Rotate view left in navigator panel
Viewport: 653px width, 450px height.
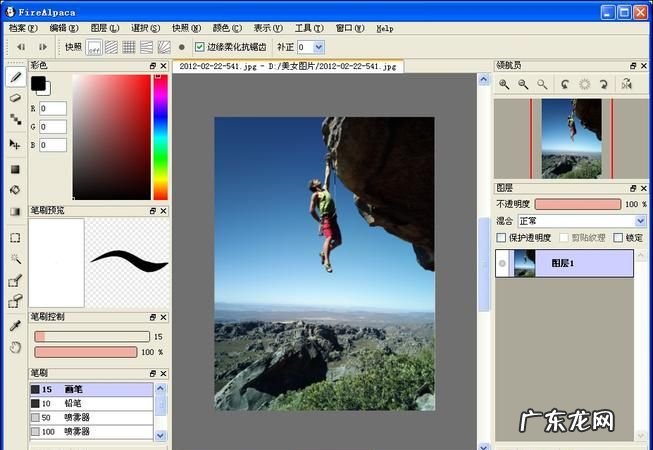[x=565, y=86]
